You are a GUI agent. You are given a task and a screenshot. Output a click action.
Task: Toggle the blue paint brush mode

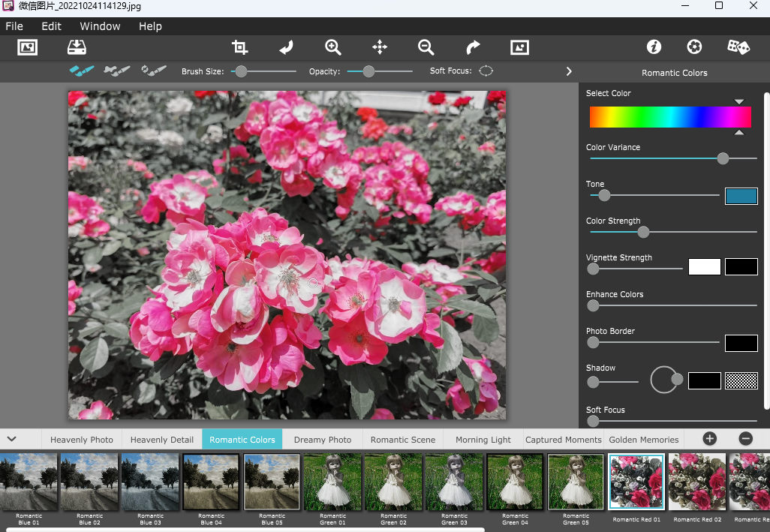point(82,71)
